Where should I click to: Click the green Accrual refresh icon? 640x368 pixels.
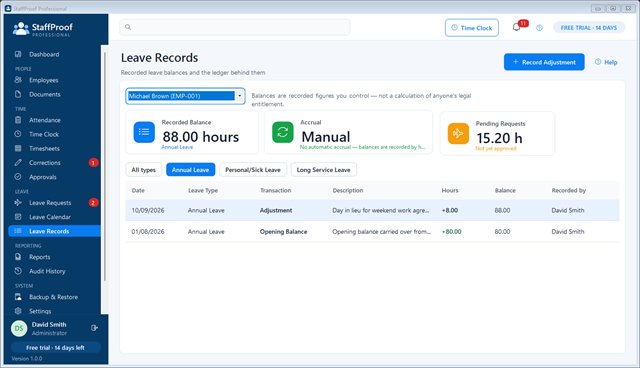click(283, 132)
